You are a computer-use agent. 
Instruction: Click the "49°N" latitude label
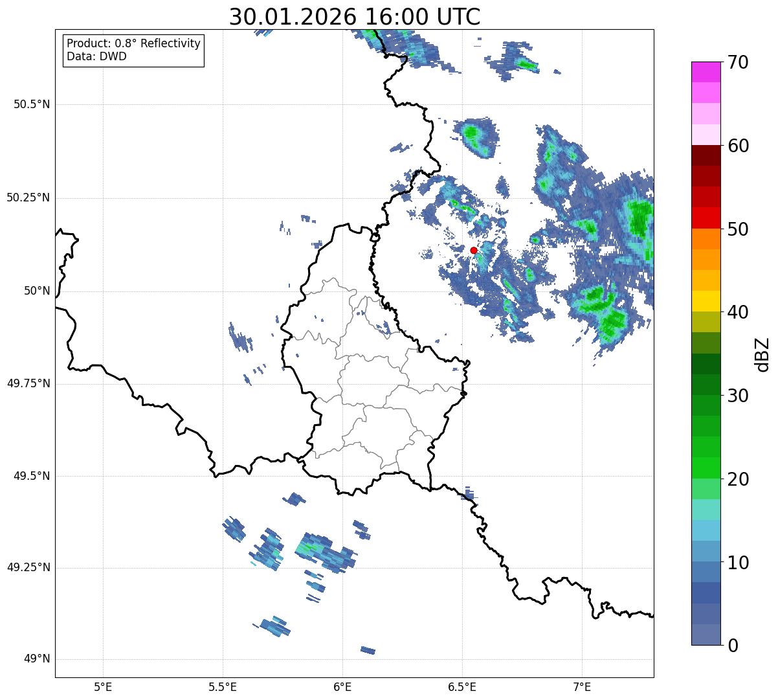pyautogui.click(x=37, y=659)
